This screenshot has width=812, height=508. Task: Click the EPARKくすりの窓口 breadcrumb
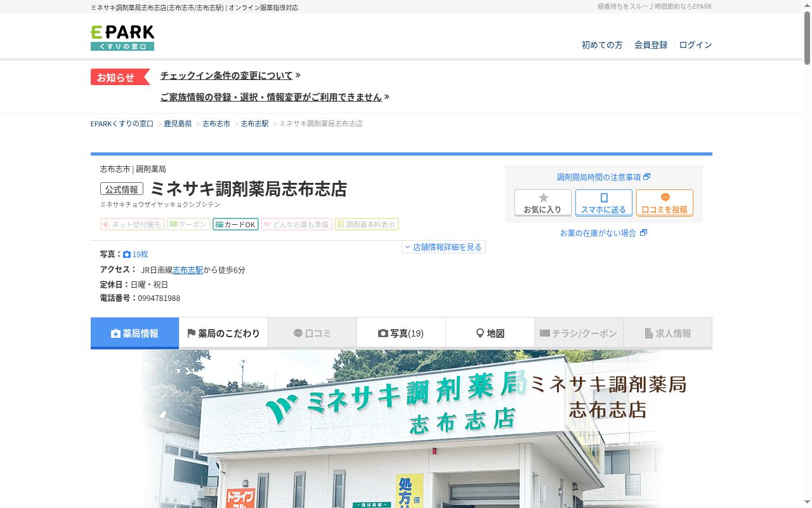pyautogui.click(x=122, y=124)
